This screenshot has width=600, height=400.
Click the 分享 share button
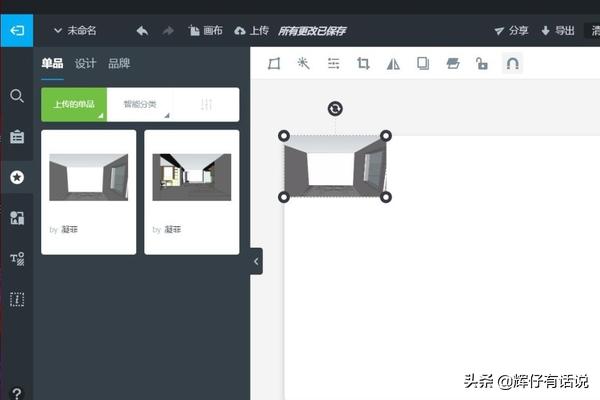pyautogui.click(x=511, y=31)
